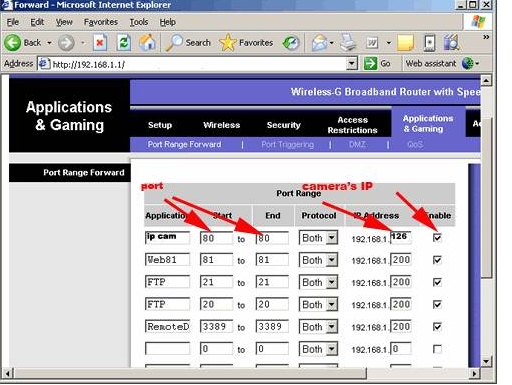This screenshot has height=385, width=512.
Task: Toggle Enable checkbox for port 21 FTP row
Action: [437, 282]
